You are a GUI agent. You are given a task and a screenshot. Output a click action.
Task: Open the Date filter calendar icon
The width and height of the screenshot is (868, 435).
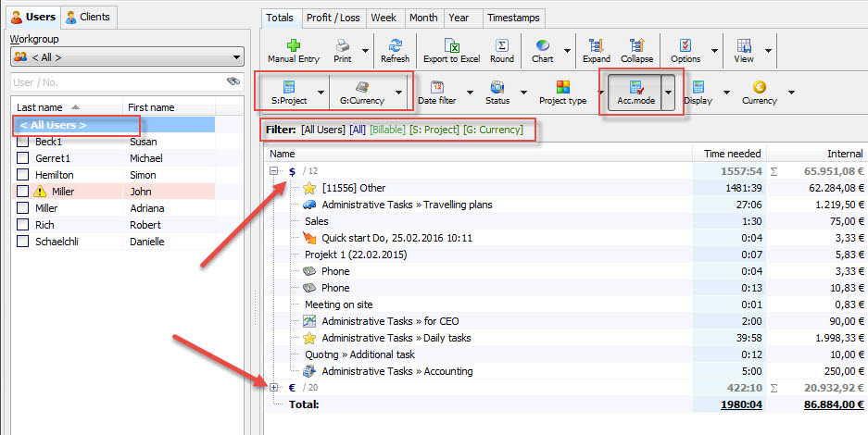(x=437, y=87)
